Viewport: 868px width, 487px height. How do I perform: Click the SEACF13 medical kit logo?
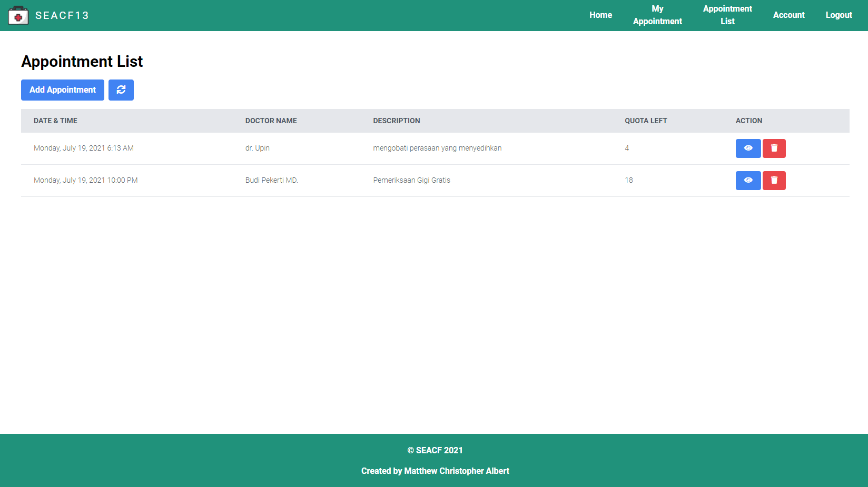point(18,16)
